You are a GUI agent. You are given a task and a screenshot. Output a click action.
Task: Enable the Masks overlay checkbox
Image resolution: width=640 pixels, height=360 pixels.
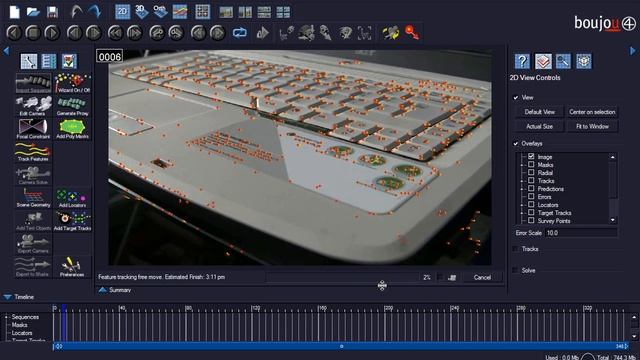point(531,164)
